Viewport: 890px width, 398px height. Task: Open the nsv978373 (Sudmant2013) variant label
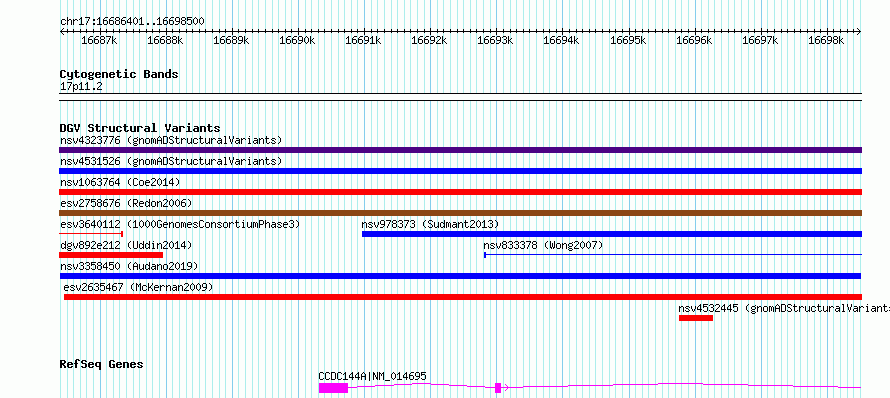coord(430,224)
